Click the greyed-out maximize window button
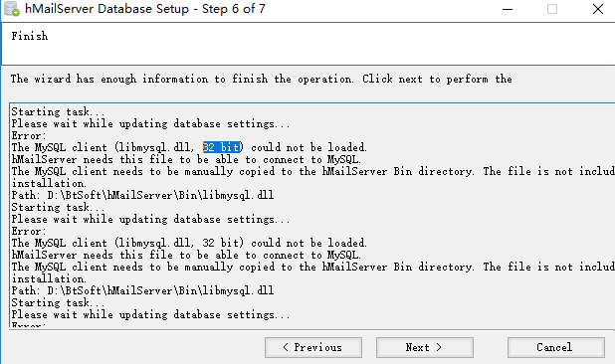 click(552, 9)
